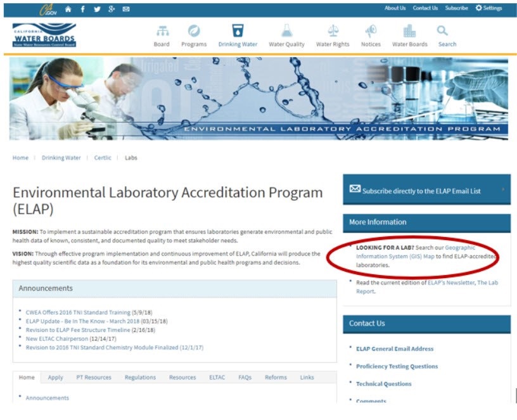This screenshot has height=420, width=517.
Task: Click Proficiency Testing Questions link
Action: tap(397, 366)
